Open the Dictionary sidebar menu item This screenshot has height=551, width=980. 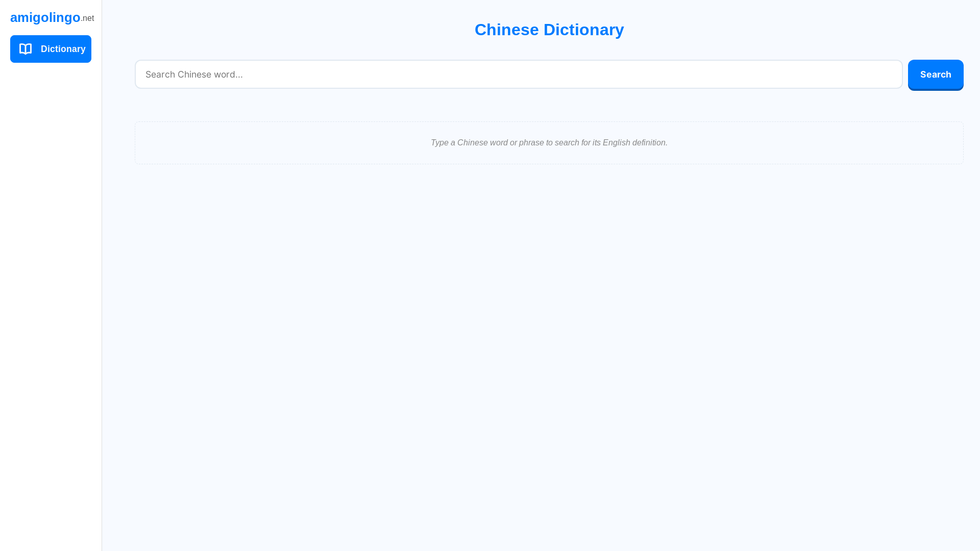(x=51, y=49)
